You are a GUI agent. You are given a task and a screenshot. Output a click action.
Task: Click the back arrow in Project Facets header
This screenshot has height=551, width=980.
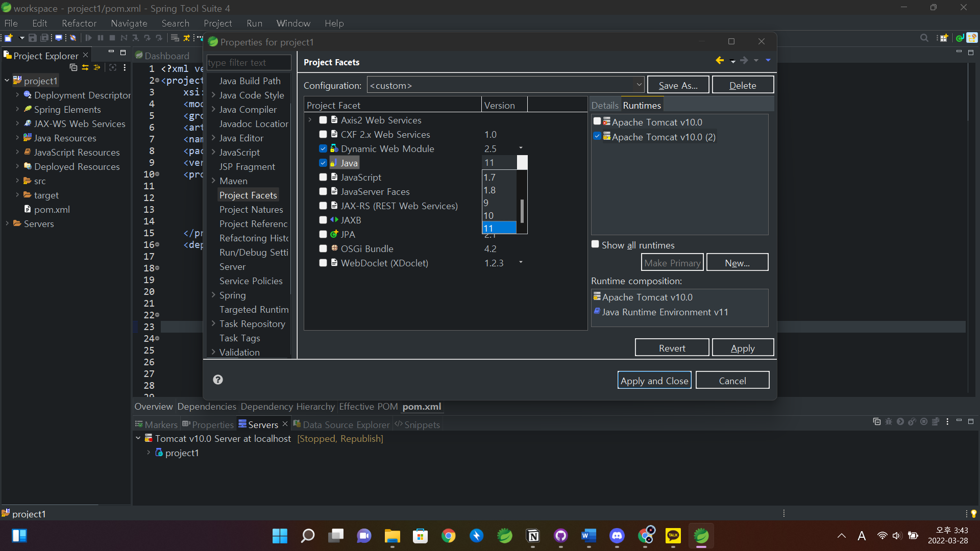[x=720, y=61]
